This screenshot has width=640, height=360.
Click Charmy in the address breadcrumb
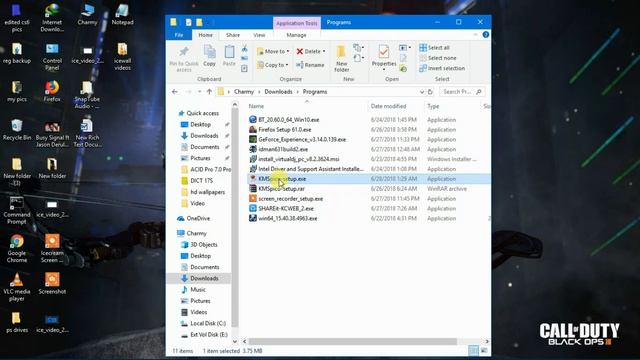(x=244, y=92)
